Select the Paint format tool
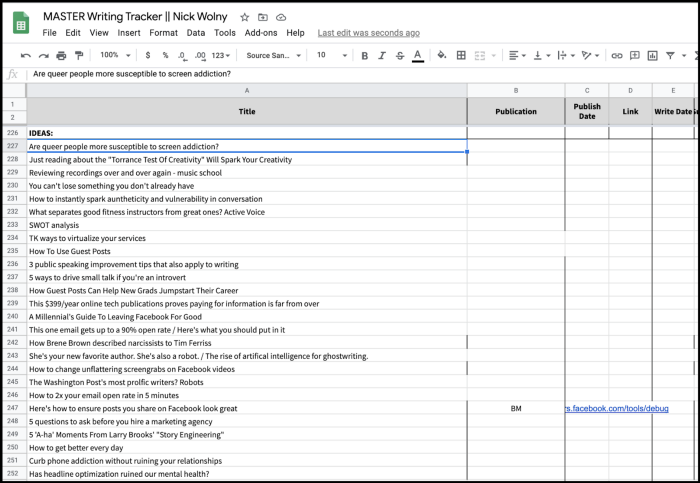The image size is (700, 483). pos(78,56)
